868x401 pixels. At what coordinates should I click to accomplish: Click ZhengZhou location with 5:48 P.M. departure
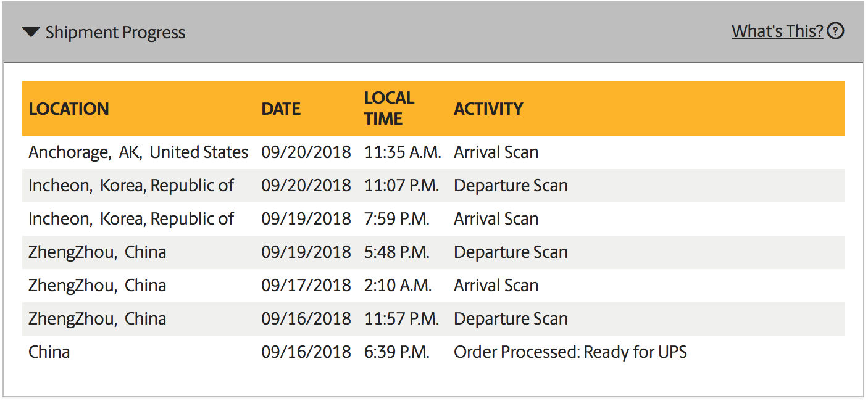(x=97, y=252)
